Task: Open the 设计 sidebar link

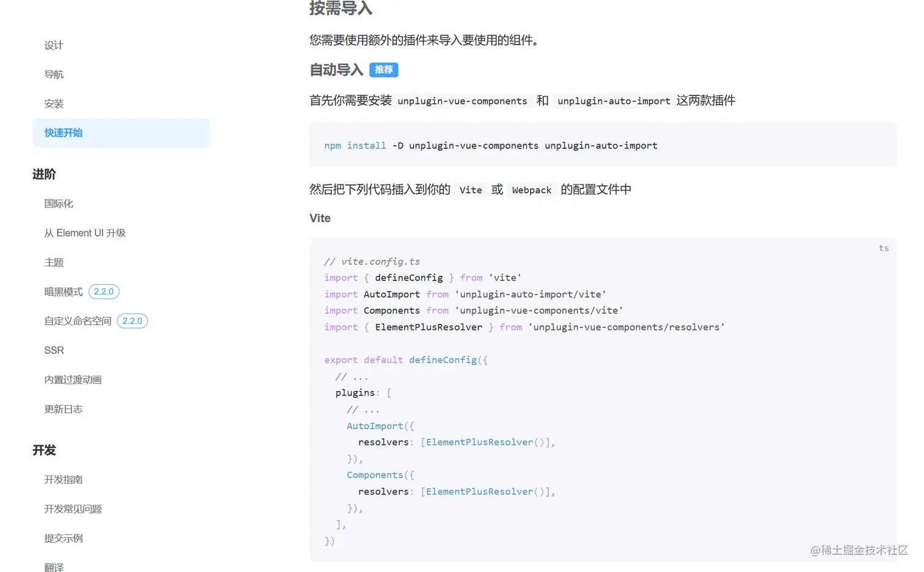Action: [54, 45]
